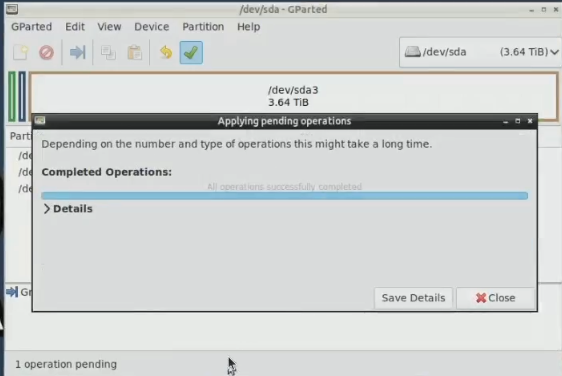Click the New partition toolbar icon

coord(20,53)
